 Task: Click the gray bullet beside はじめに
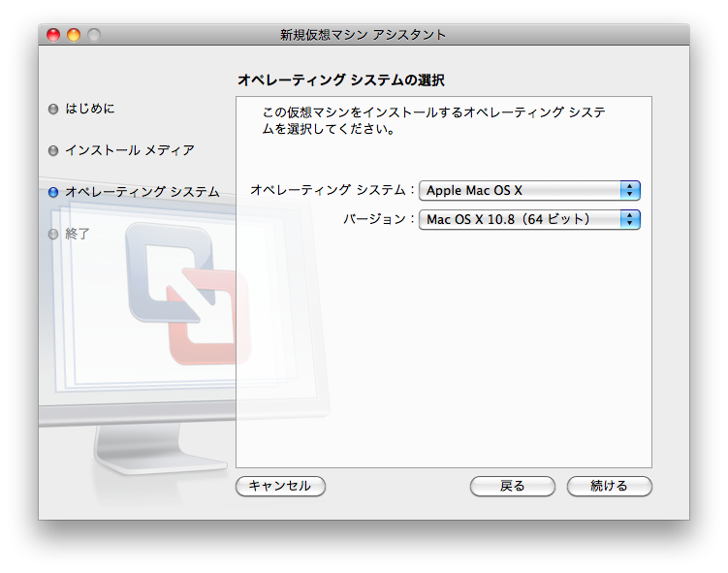pyautogui.click(x=53, y=110)
